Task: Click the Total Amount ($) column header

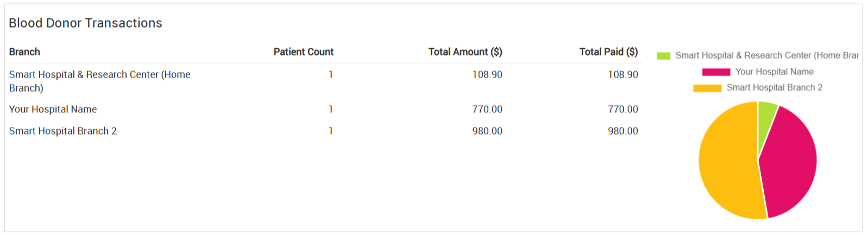Action: point(466,52)
